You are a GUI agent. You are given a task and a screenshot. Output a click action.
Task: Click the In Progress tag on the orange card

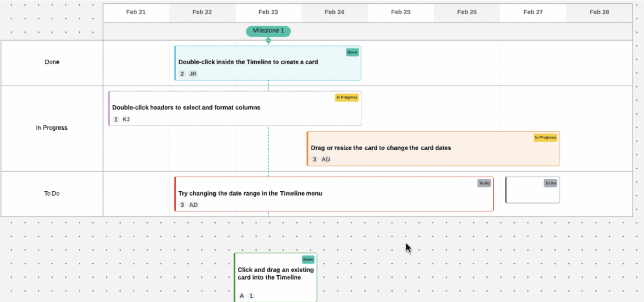tap(545, 137)
